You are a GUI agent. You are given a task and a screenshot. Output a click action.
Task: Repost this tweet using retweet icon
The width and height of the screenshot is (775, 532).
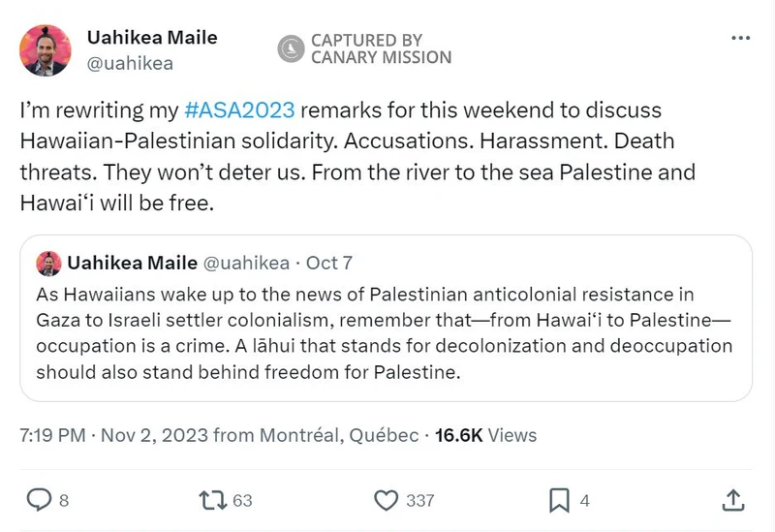pyautogui.click(x=210, y=500)
